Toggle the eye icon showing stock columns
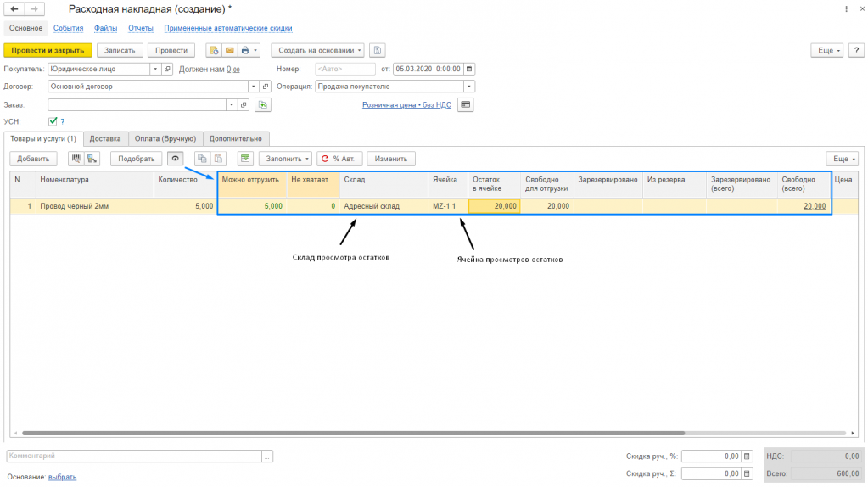This screenshot has width=868, height=487. pyautogui.click(x=176, y=159)
